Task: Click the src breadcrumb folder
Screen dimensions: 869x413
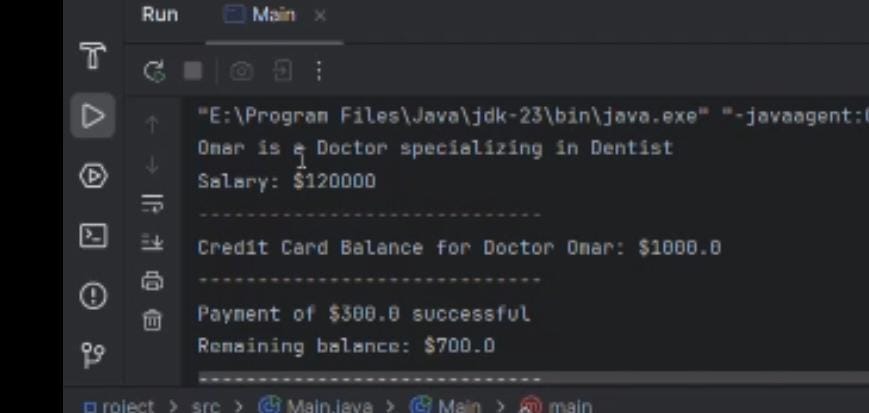Action: point(206,406)
